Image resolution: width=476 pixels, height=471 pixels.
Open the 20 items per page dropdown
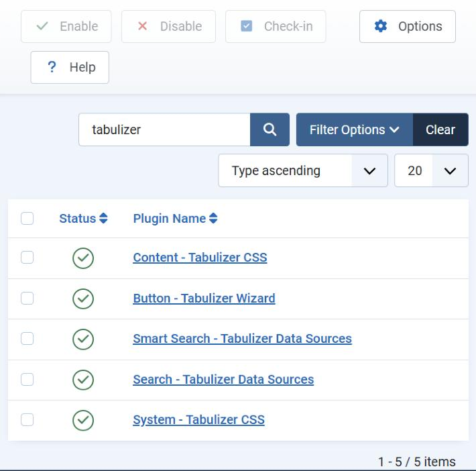(x=431, y=170)
